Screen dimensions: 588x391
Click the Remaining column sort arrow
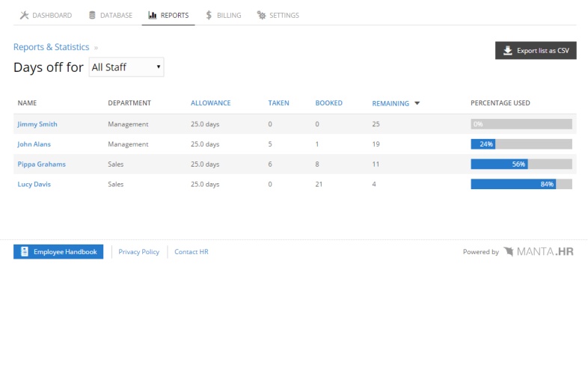[417, 103]
